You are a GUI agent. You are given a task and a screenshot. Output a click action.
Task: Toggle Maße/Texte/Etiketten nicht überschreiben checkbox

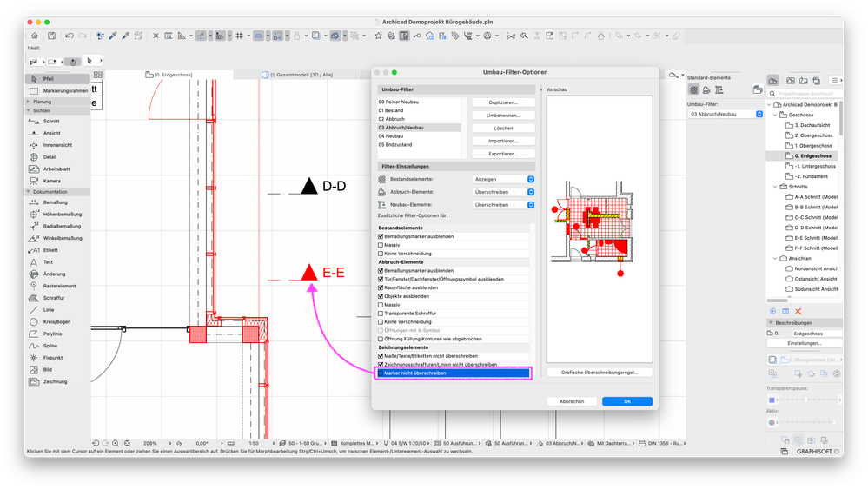coord(381,356)
